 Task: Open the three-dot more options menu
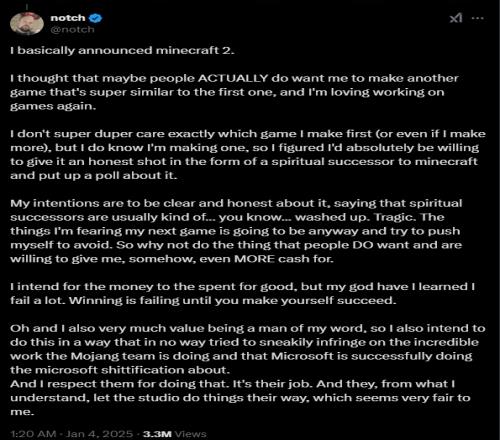coord(478,18)
